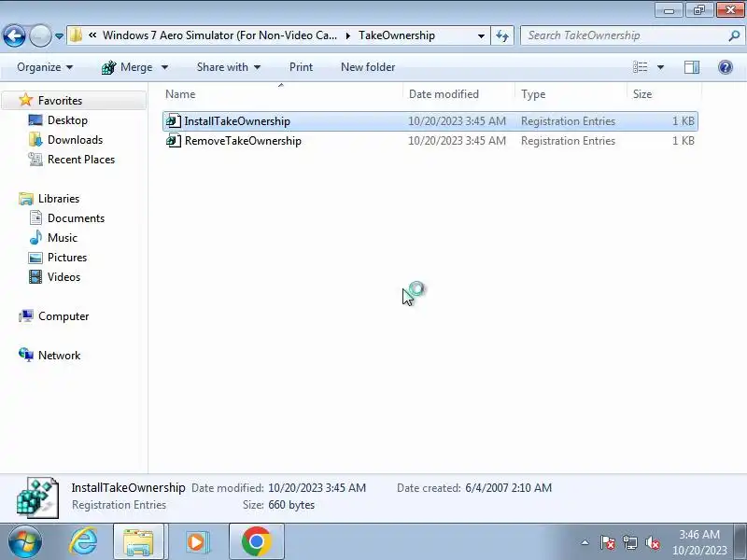This screenshot has height=560, width=747.
Task: Open Help with the question mark icon
Action: [726, 67]
